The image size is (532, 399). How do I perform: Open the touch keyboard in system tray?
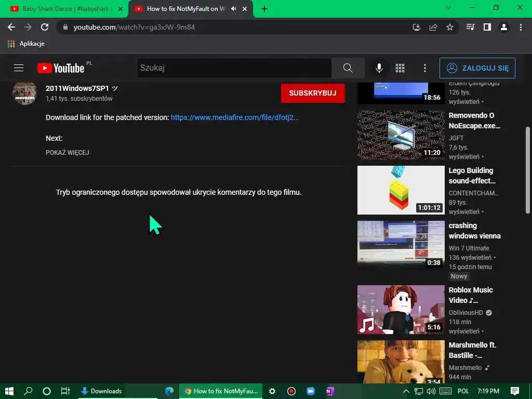(445, 391)
